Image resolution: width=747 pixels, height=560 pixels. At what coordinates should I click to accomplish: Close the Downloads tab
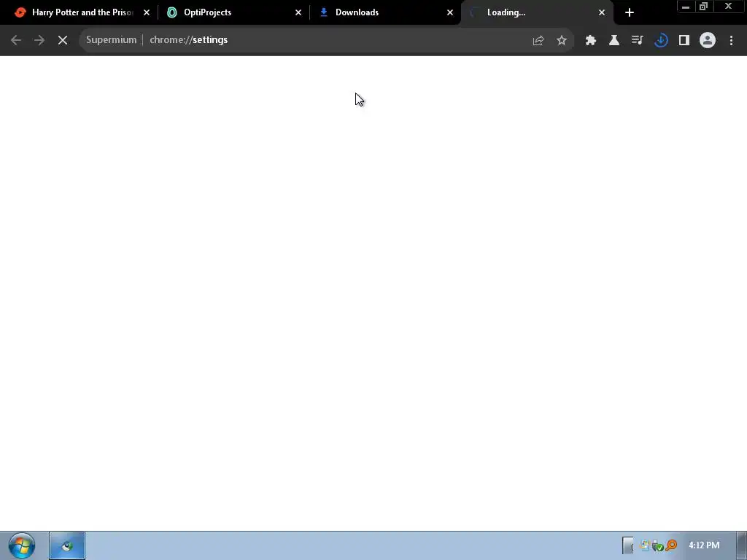tap(449, 13)
